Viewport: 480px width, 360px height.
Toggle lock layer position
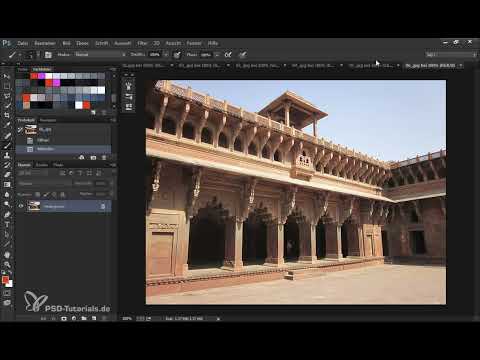point(54,194)
